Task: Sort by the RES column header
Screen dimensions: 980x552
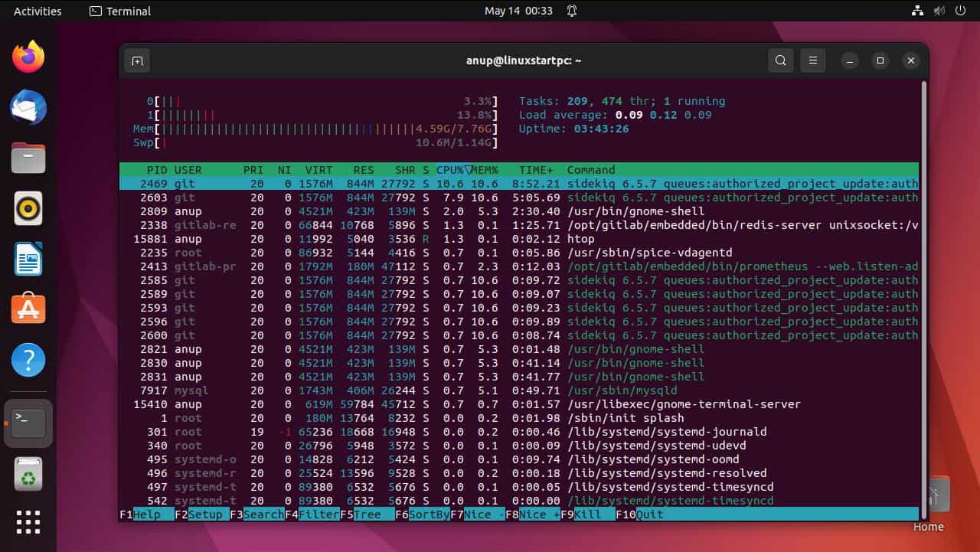Action: (x=364, y=170)
